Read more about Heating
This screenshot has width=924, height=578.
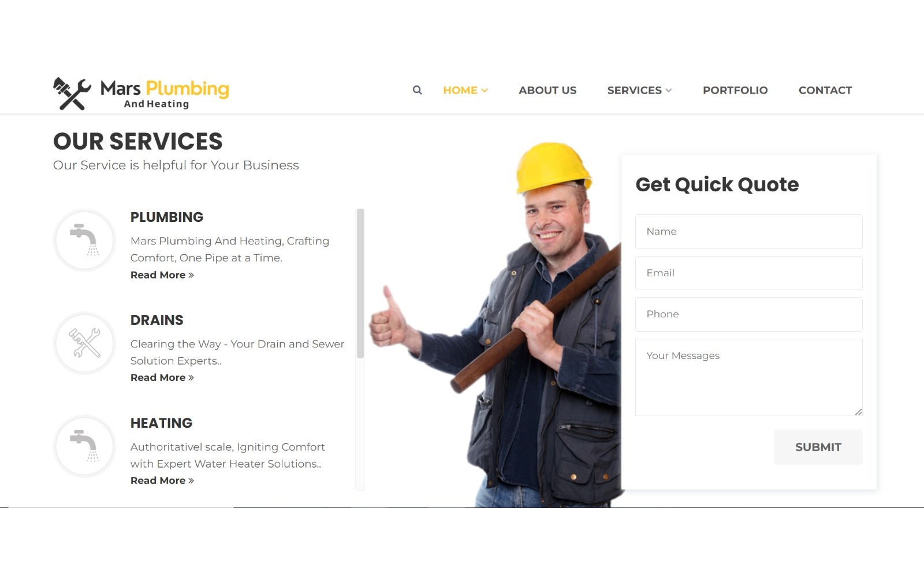[x=162, y=480]
